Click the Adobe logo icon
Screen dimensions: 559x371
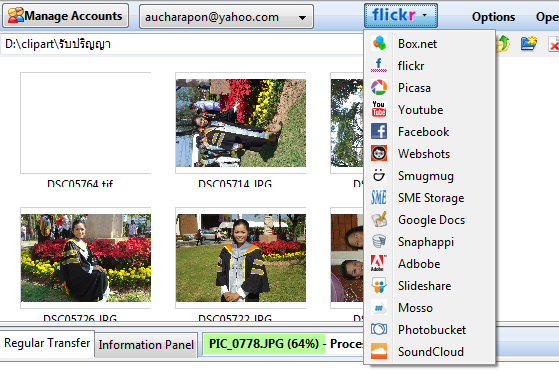379,263
